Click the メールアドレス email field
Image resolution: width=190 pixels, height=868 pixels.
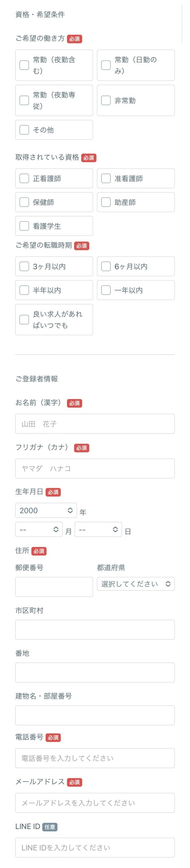pos(95,803)
